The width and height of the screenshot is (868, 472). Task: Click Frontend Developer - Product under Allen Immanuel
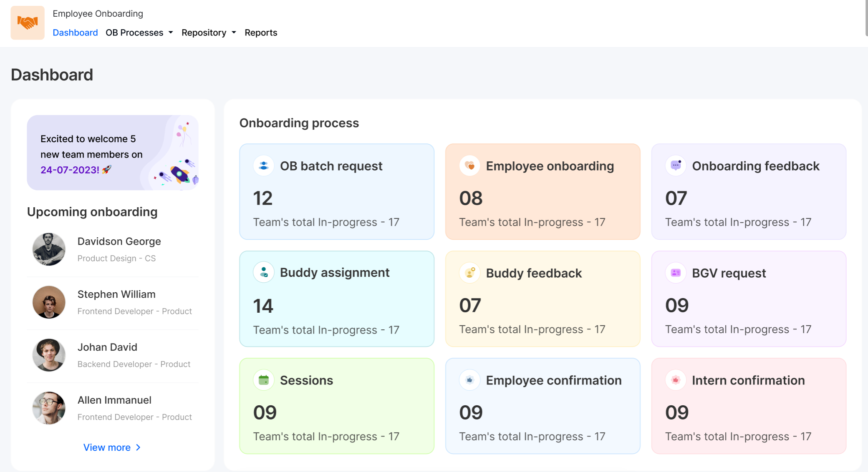pyautogui.click(x=134, y=417)
